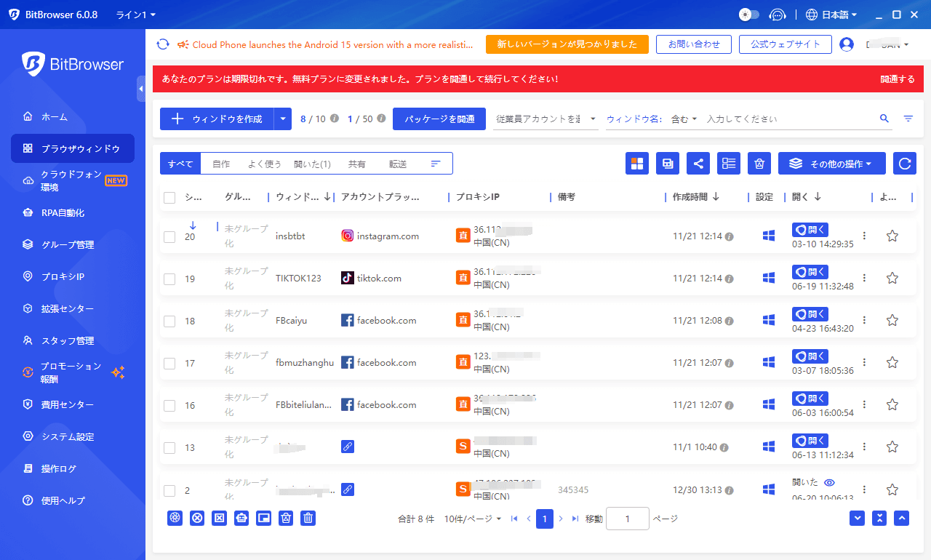Open その他の操作 dropdown menu
Viewport: 931px width, 560px height.
(x=832, y=164)
